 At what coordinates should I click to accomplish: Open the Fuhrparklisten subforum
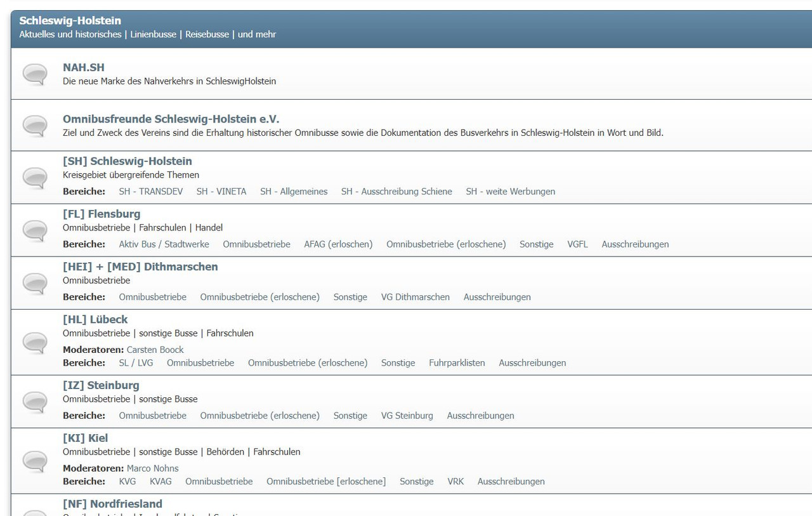[457, 362]
